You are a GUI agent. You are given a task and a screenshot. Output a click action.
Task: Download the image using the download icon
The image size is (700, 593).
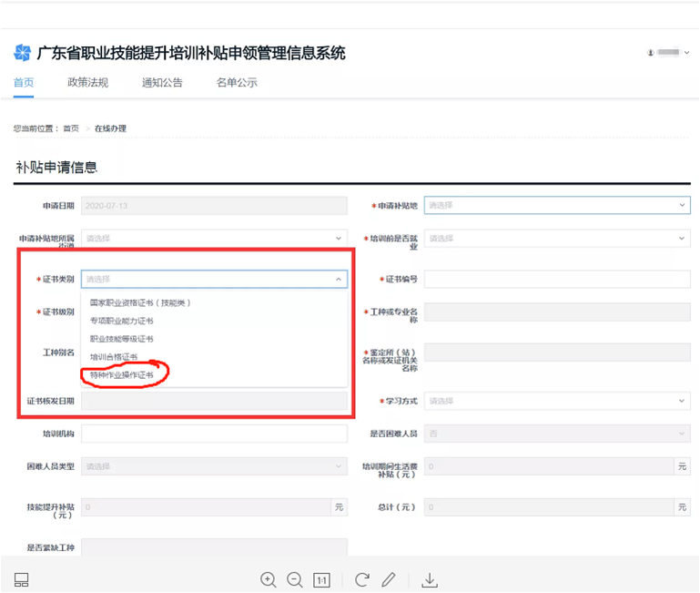431,579
